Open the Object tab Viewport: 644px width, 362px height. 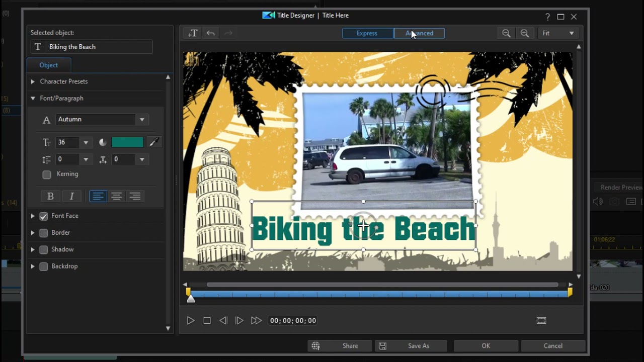pos(49,65)
